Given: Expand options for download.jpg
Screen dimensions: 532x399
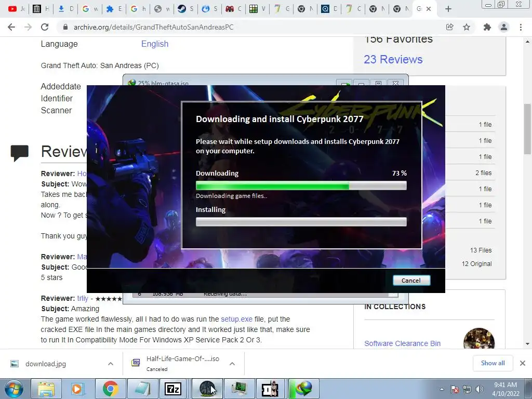Looking at the screenshot, I should [111, 364].
